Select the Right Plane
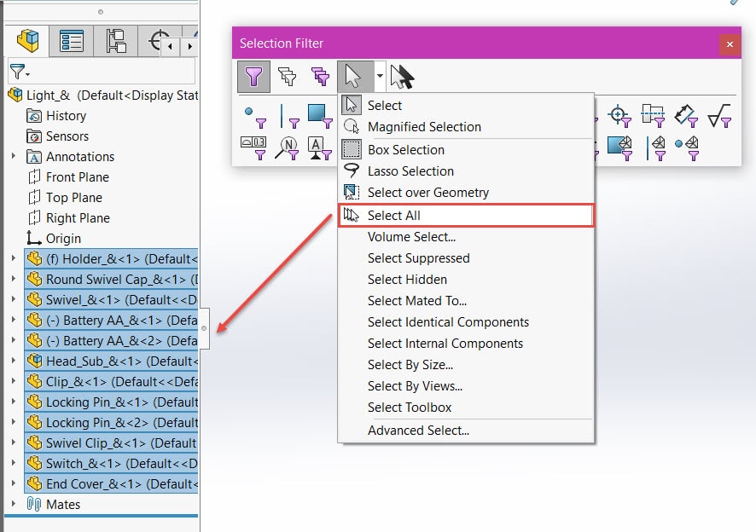 coord(68,218)
